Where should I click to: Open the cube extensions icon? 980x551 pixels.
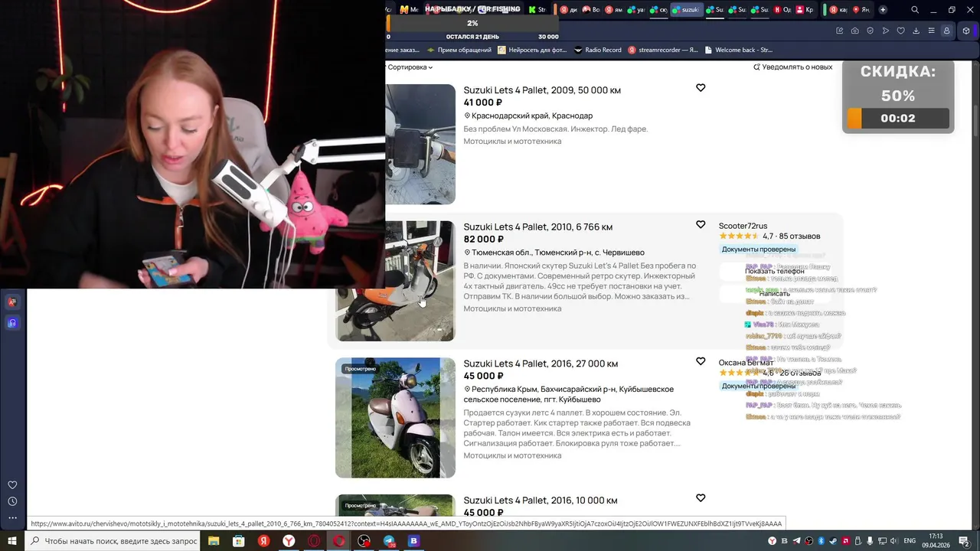pos(966,31)
